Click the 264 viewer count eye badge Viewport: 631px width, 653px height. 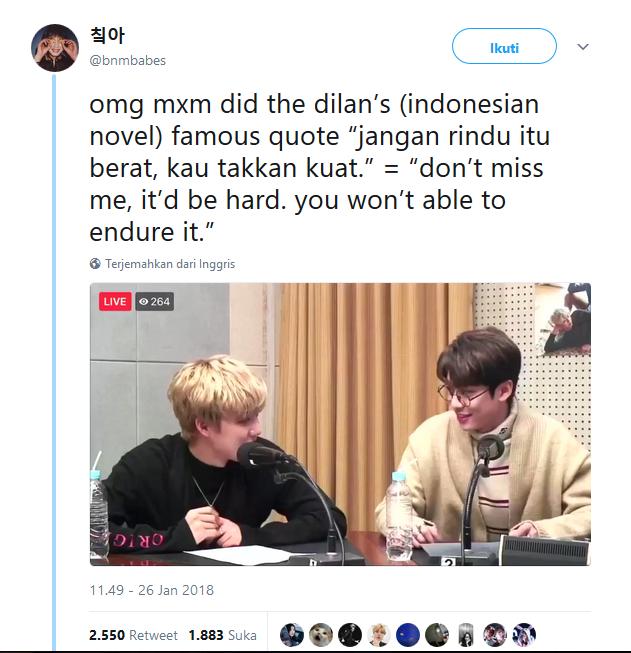(155, 302)
